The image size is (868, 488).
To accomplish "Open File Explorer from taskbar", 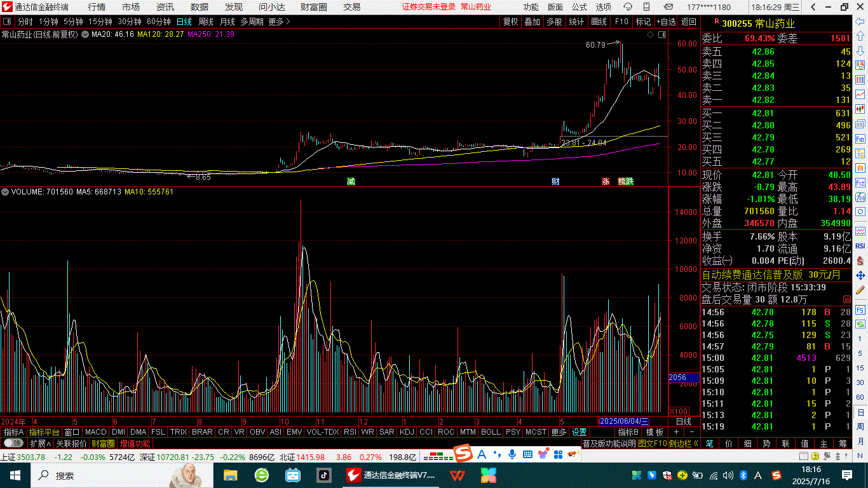I will point(230,475).
